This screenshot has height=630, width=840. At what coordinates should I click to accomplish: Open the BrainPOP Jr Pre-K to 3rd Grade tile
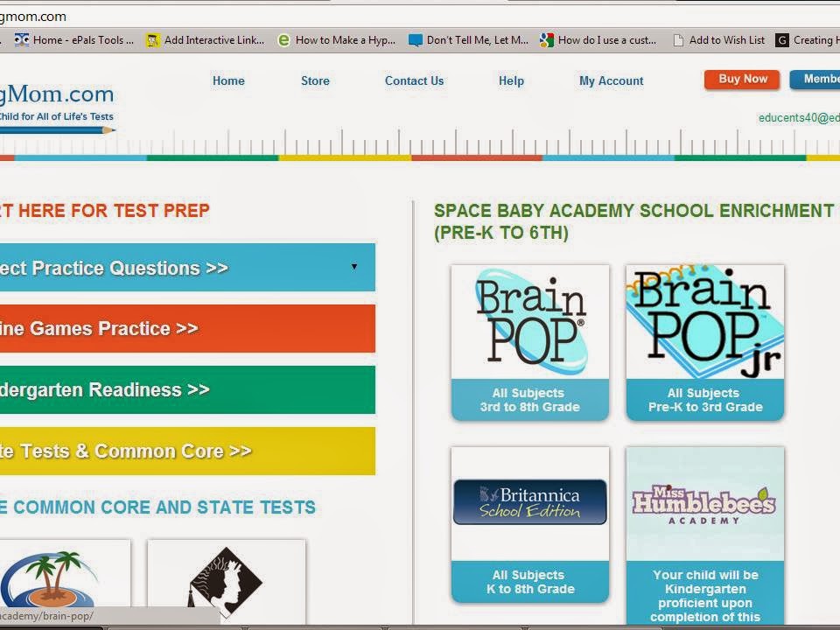[705, 342]
